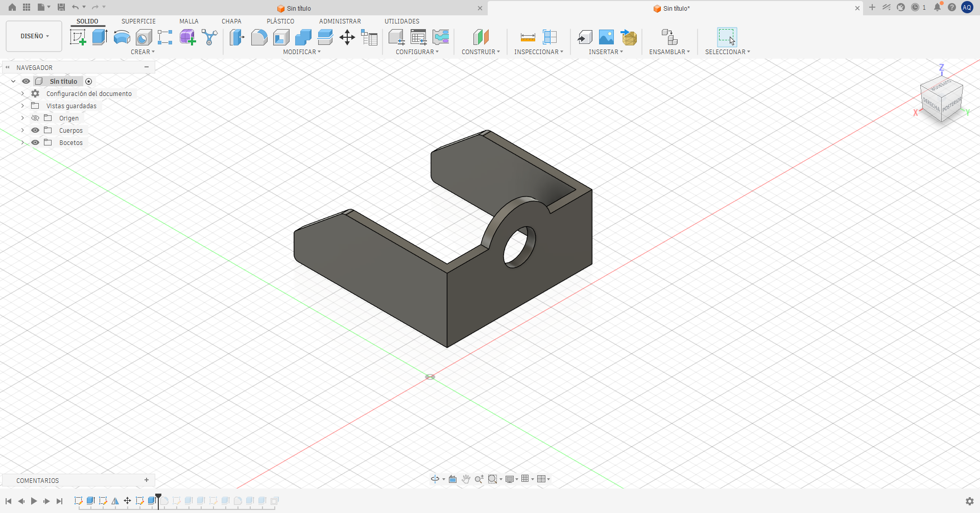
Task: Add a comment with the plus button
Action: coord(147,480)
